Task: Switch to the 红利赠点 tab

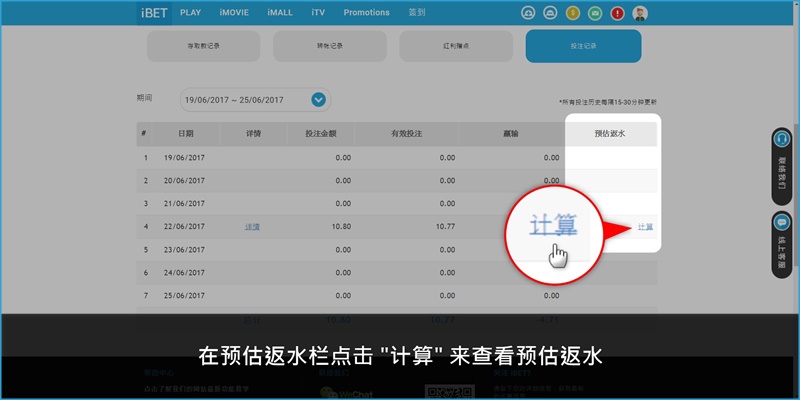Action: [x=456, y=46]
